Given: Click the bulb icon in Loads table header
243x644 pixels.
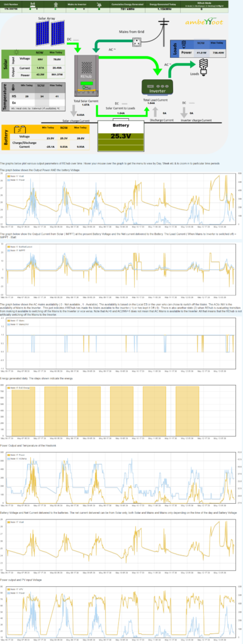Looking at the screenshot, I should point(183,44).
